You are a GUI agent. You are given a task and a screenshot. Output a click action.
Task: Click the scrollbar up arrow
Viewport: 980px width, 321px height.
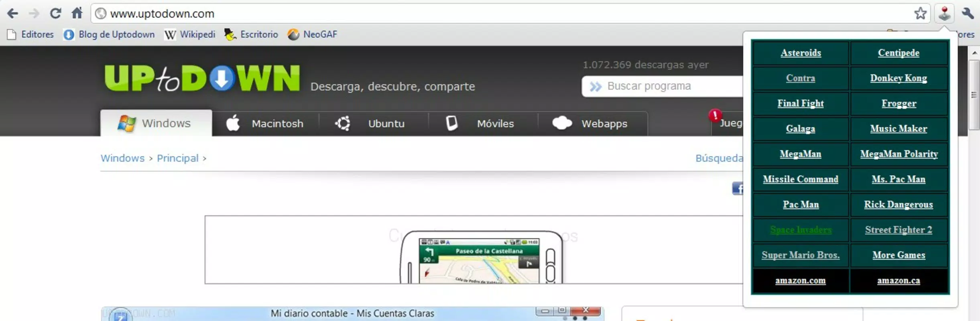click(x=974, y=53)
